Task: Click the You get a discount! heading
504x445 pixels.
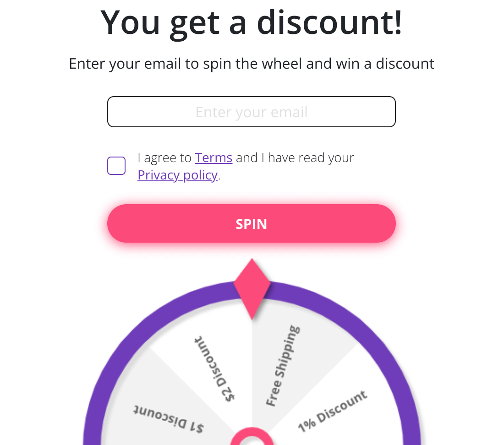Action: [252, 22]
